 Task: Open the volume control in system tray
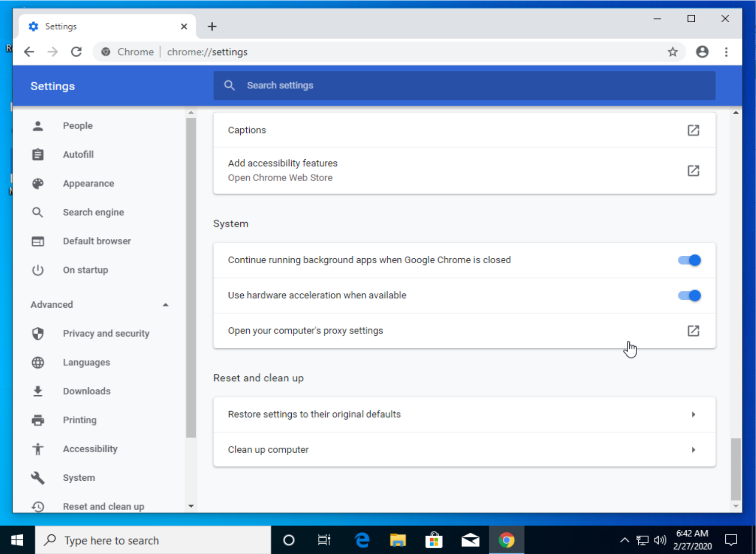point(660,540)
